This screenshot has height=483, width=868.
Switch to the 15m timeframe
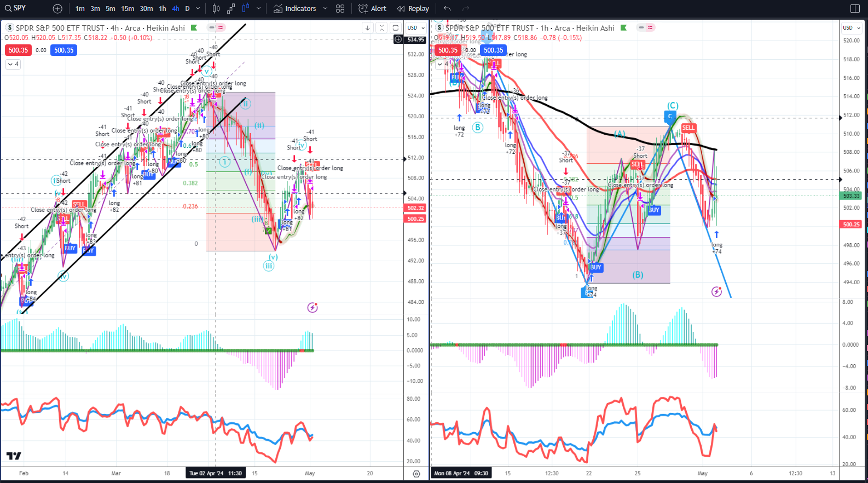[128, 9]
